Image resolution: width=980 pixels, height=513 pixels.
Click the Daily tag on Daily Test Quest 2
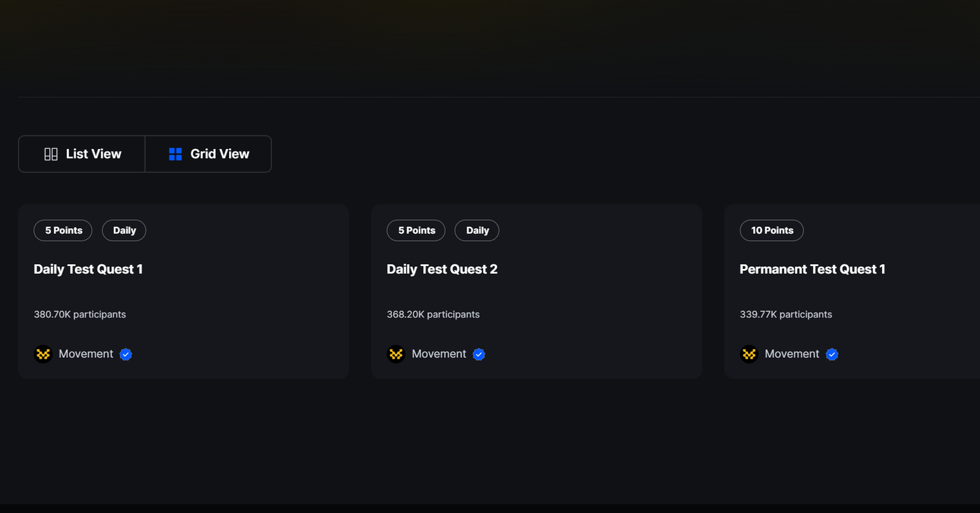click(477, 230)
